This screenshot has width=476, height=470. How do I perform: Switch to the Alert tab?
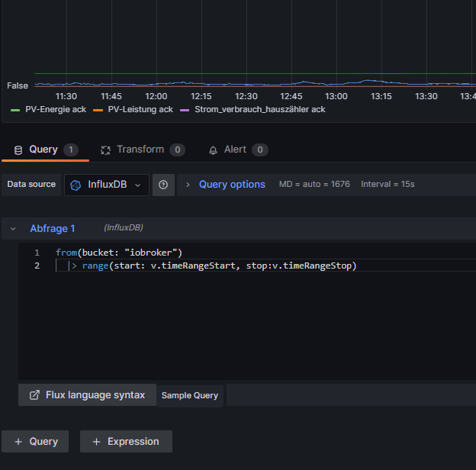coord(234,150)
